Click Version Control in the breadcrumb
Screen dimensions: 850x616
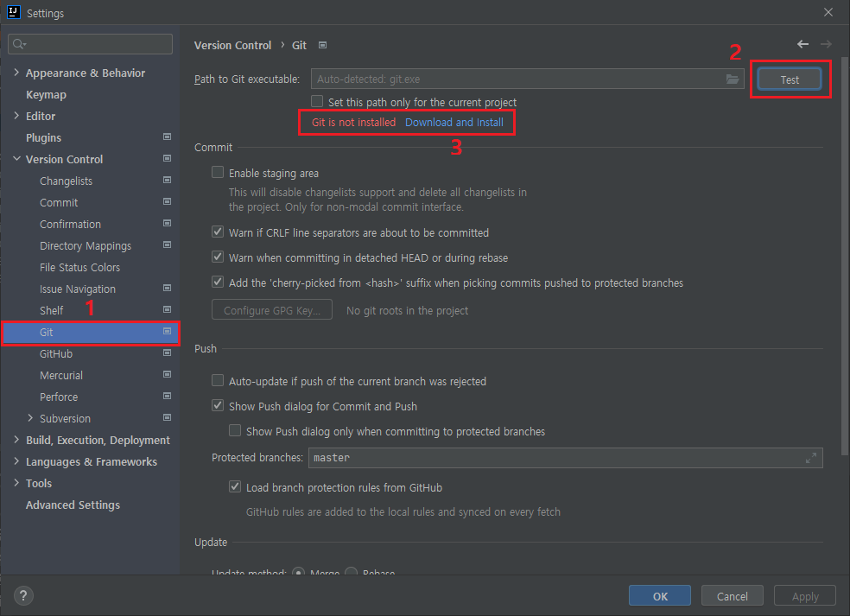232,46
